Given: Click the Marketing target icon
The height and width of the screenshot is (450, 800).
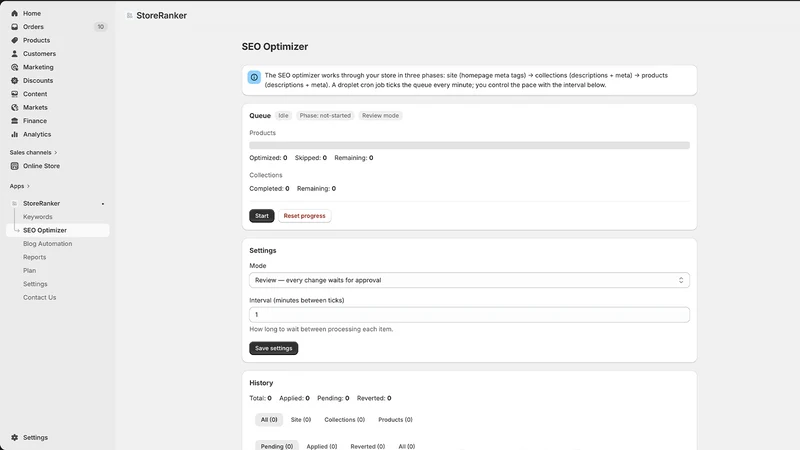Looking at the screenshot, I should pyautogui.click(x=14, y=67).
